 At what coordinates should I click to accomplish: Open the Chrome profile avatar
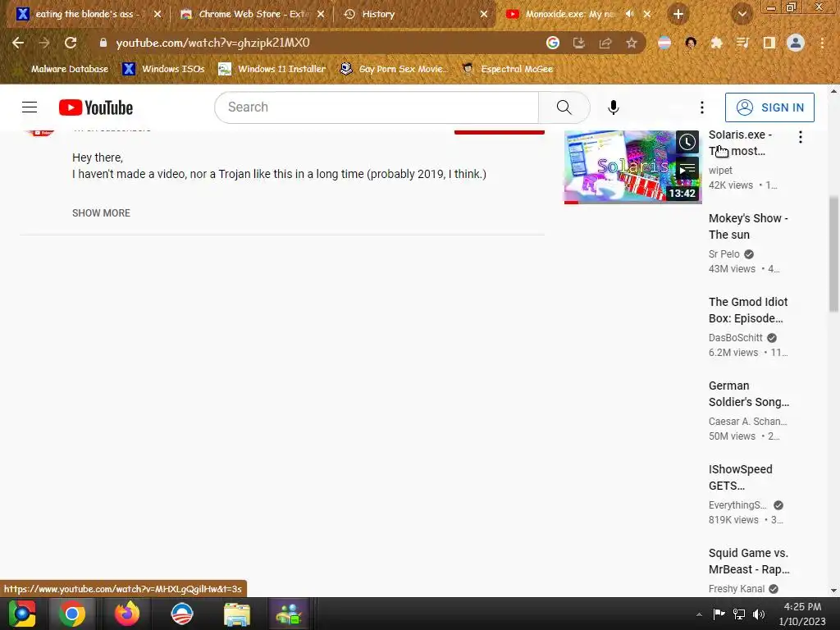795,43
